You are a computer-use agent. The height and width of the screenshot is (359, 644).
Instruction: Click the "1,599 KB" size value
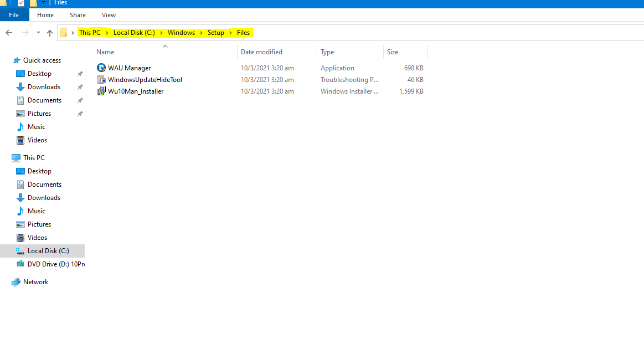pyautogui.click(x=411, y=91)
